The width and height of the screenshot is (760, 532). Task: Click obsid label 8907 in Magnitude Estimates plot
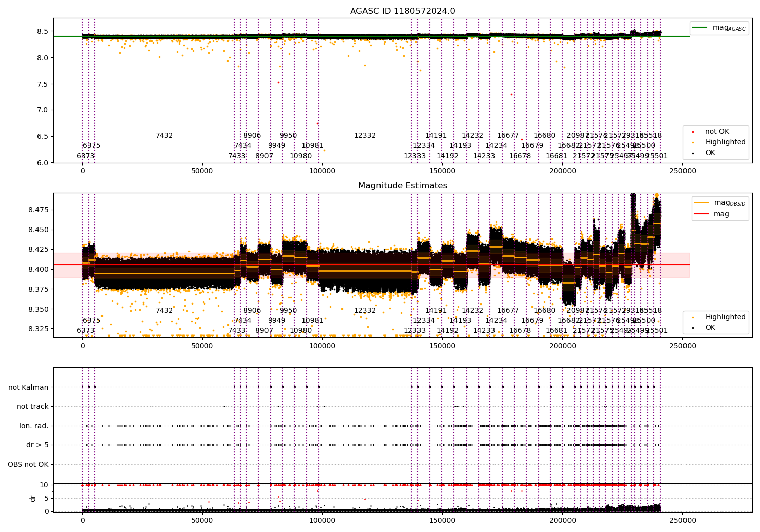[264, 331]
